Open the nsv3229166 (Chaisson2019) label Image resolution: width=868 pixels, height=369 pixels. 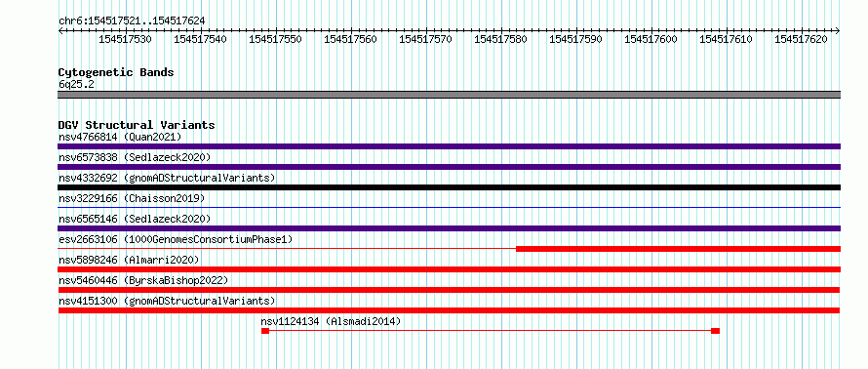[132, 198]
